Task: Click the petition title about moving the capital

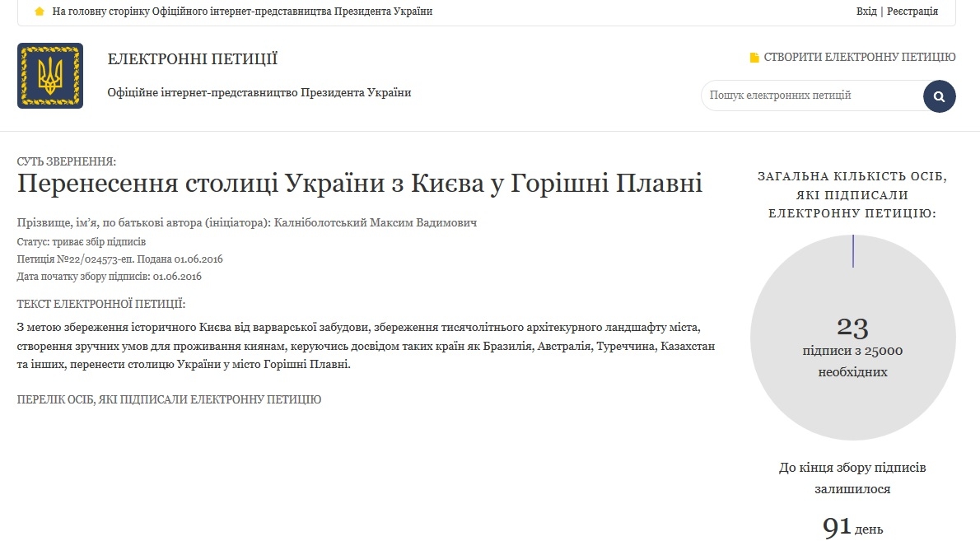Action: tap(360, 183)
